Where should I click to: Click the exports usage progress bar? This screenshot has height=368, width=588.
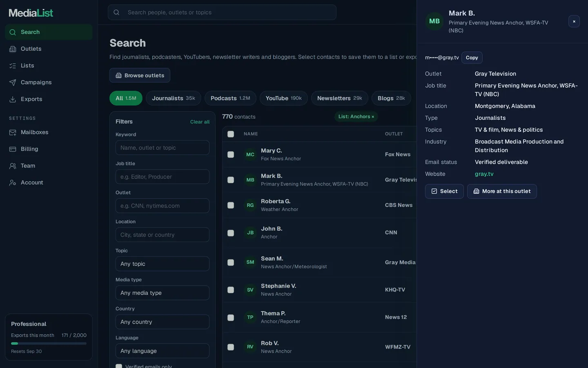[49, 343]
